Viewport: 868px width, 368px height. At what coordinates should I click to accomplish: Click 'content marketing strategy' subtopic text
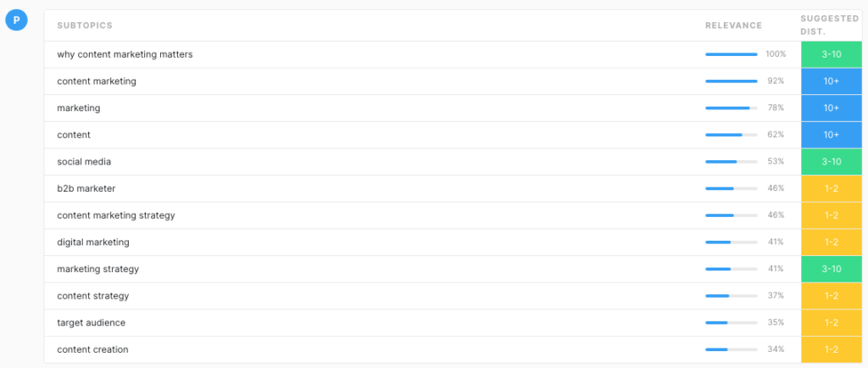point(115,215)
